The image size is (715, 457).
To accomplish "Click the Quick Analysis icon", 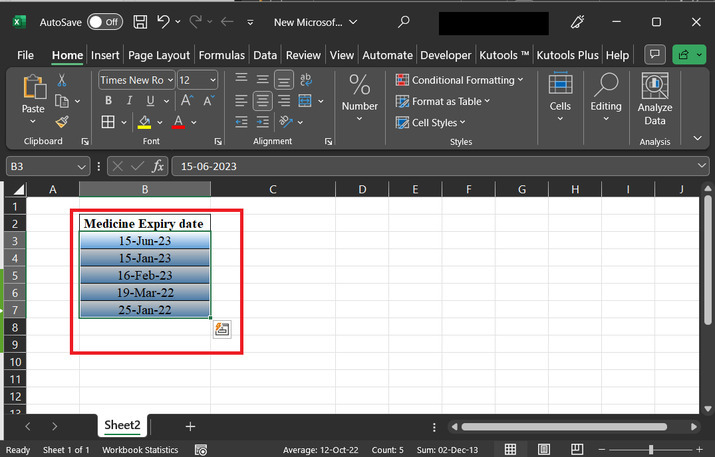I will (x=222, y=329).
